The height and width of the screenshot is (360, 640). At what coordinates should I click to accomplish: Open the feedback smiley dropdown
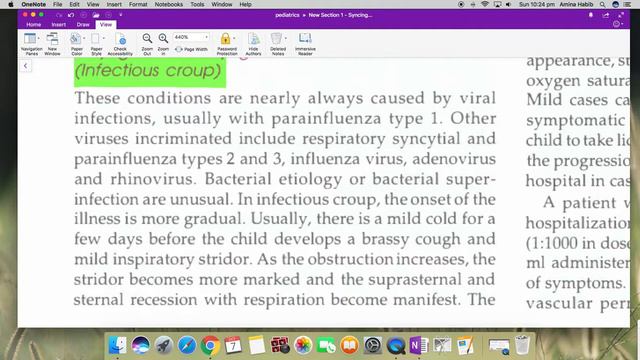pos(618,24)
